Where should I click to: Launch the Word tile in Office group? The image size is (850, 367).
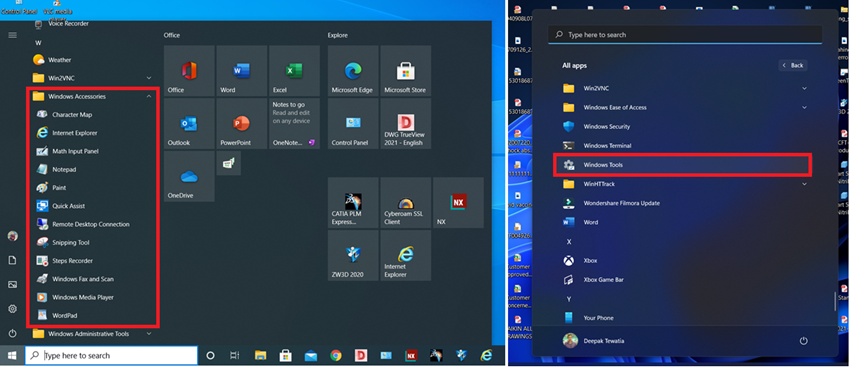[x=241, y=71]
